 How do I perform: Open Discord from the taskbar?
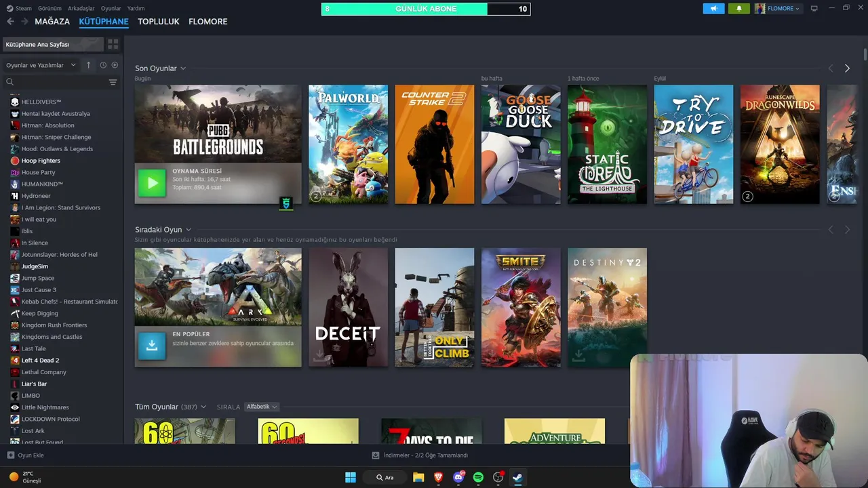click(x=458, y=477)
